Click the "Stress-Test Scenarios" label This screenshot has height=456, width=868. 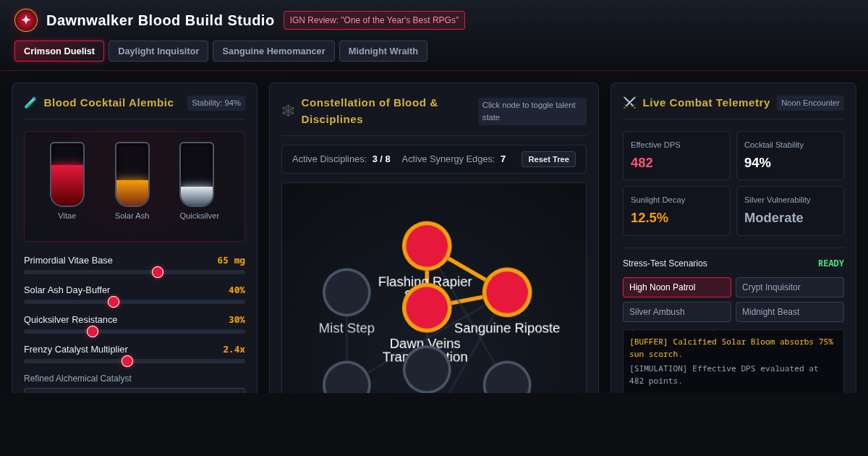click(x=665, y=263)
